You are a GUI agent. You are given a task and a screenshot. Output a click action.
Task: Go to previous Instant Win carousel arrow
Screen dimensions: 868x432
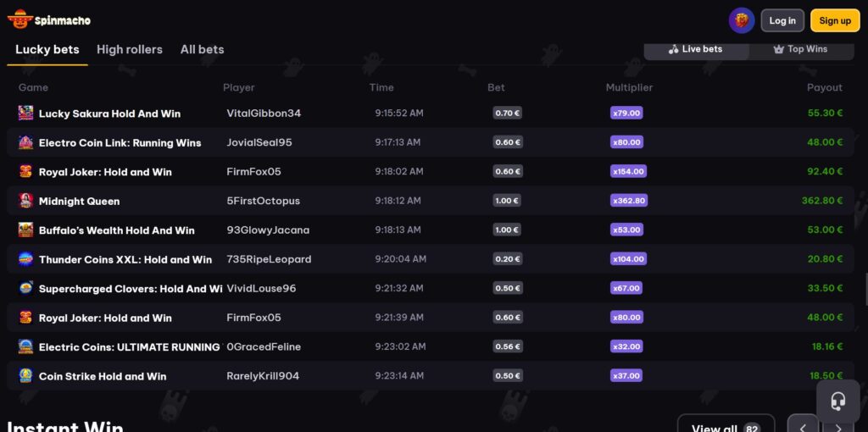pyautogui.click(x=803, y=426)
